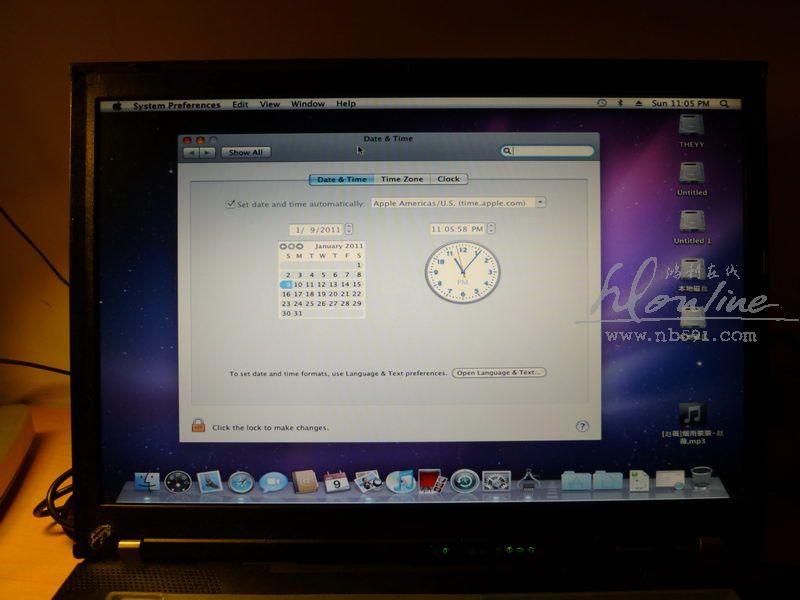Switch to the Date & Time tab
The image size is (800, 600).
point(341,179)
